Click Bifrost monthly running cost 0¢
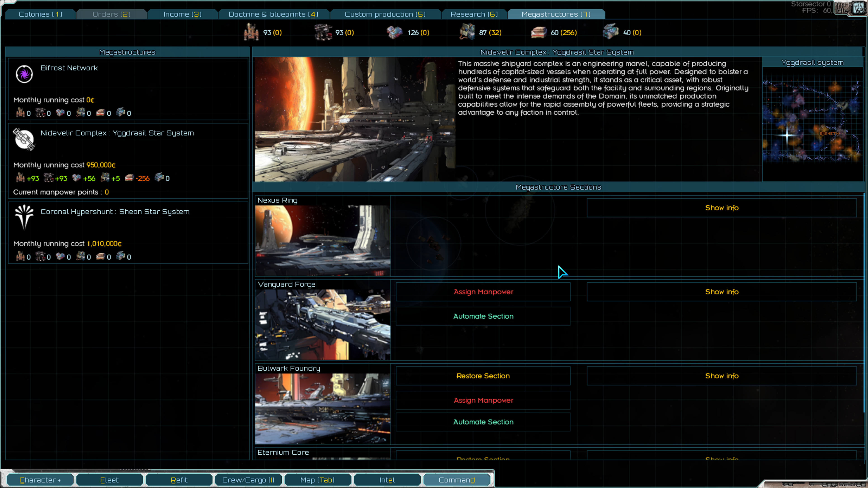This screenshot has width=868, height=488. coord(90,100)
